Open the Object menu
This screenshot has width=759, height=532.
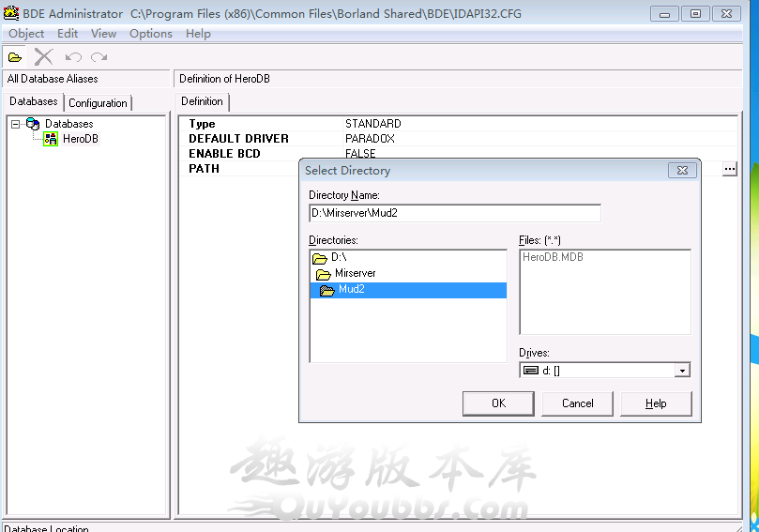[x=26, y=34]
